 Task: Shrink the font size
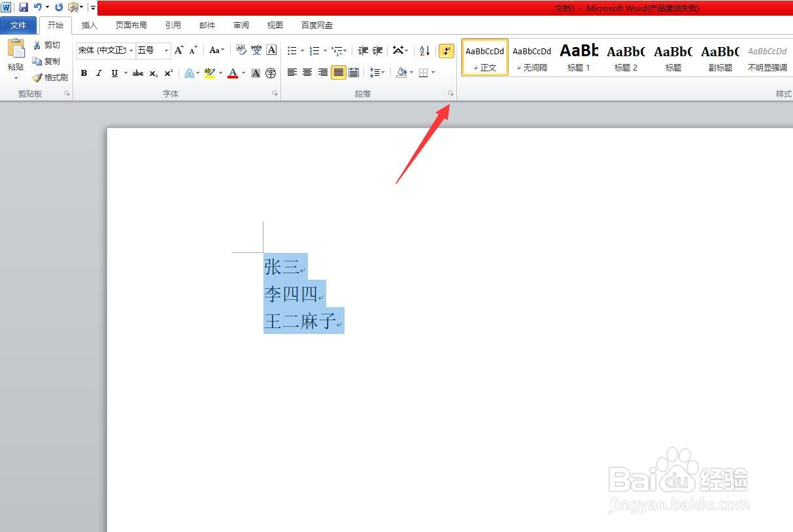click(193, 50)
